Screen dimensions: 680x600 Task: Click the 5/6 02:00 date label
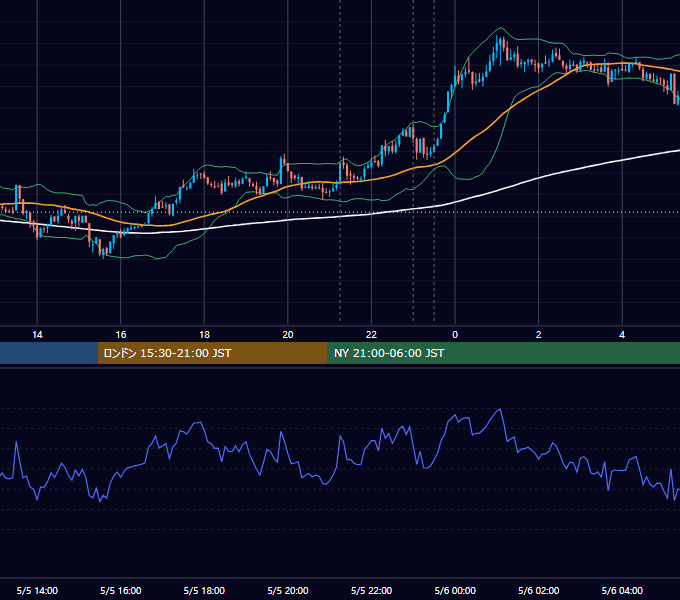tap(539, 590)
